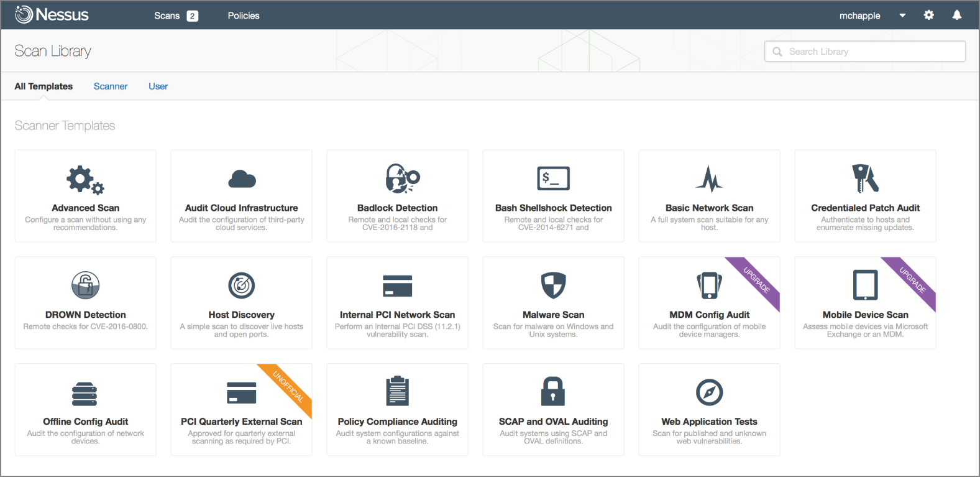Select Basic Network Scan title

(x=709, y=208)
